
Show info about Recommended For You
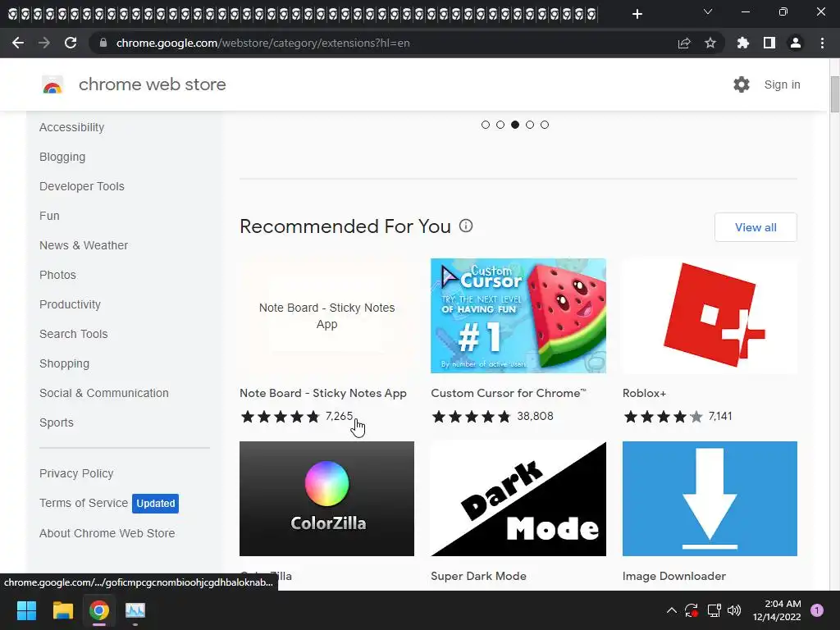point(466,226)
